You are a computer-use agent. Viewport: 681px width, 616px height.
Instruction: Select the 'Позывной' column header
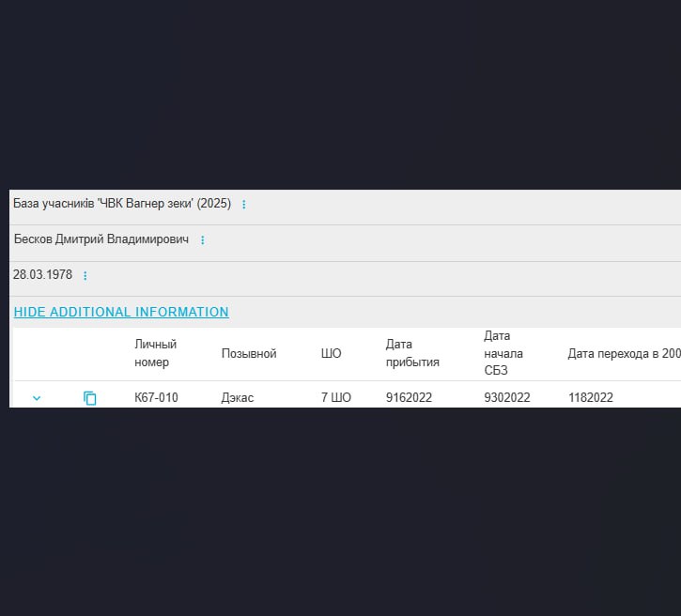(249, 354)
